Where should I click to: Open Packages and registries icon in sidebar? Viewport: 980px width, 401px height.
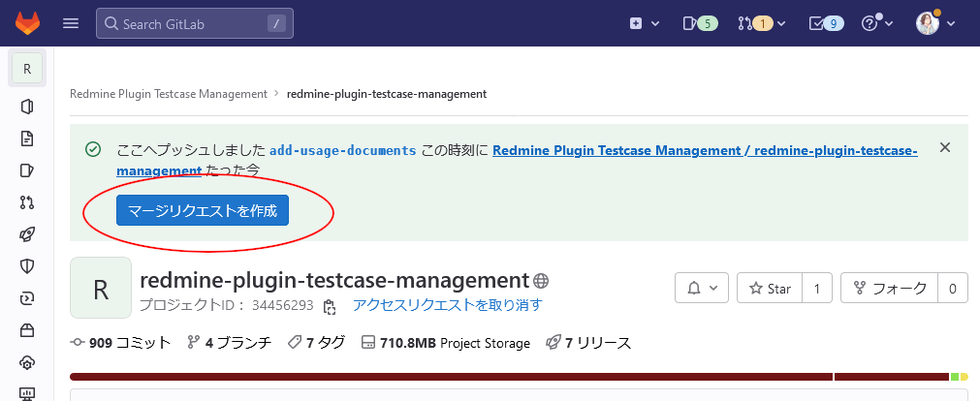pos(27,330)
